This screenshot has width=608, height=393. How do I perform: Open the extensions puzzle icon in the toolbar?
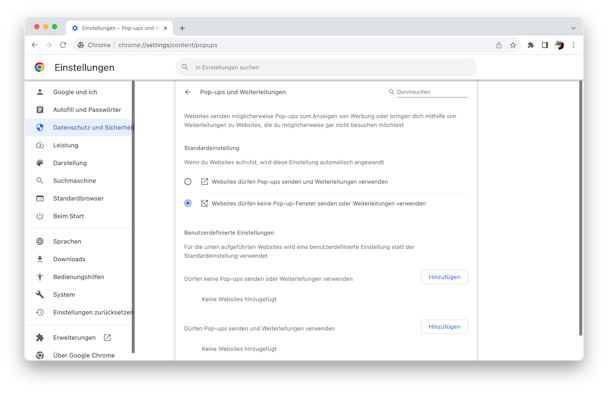(530, 45)
